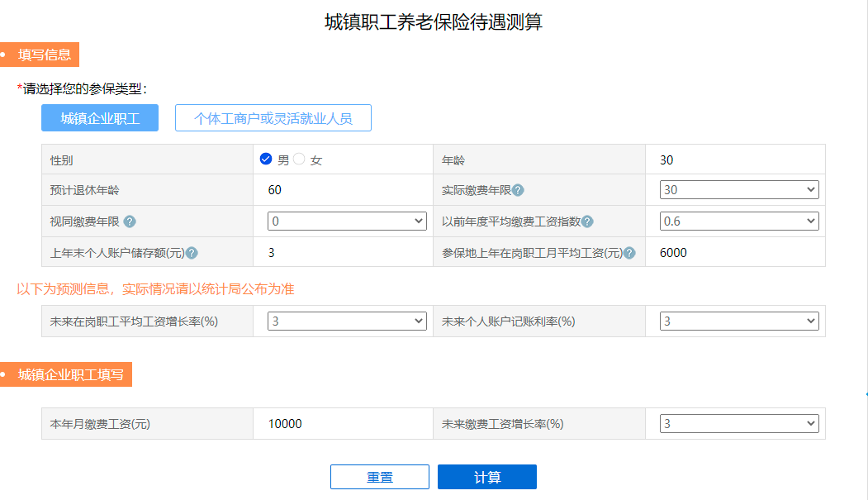Open help icon beside 以前年度平均缴费工资指数
This screenshot has width=868, height=500.
[587, 221]
